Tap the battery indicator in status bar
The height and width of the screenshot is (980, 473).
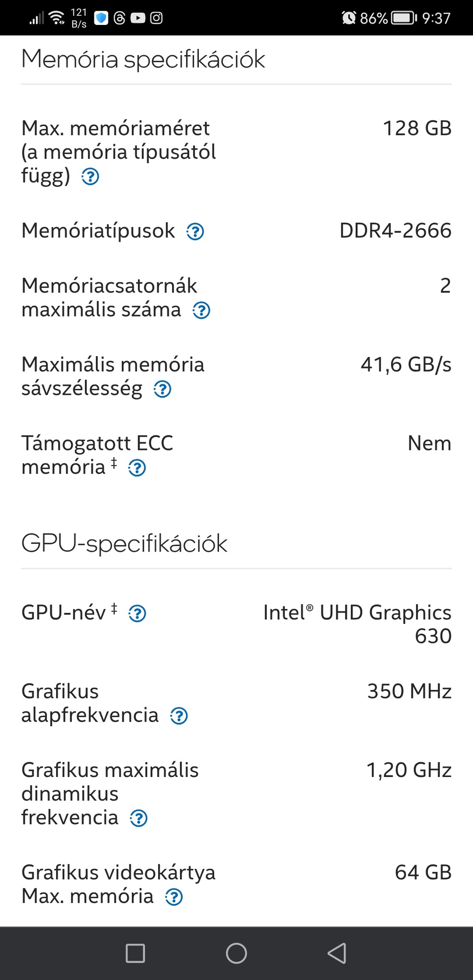[x=404, y=18]
